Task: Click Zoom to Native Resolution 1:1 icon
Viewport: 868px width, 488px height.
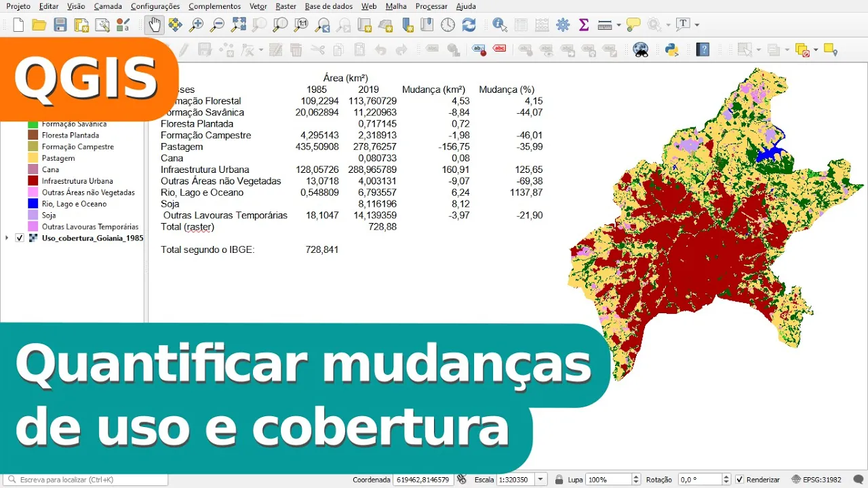Action: click(302, 26)
